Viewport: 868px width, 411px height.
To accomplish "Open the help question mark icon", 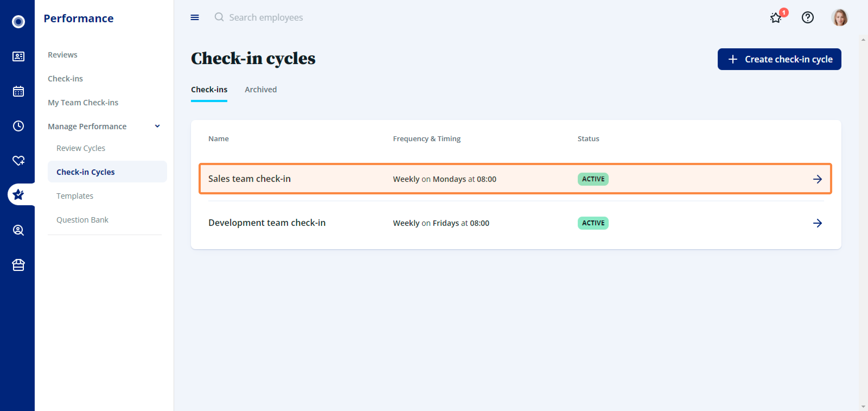I will tap(807, 17).
